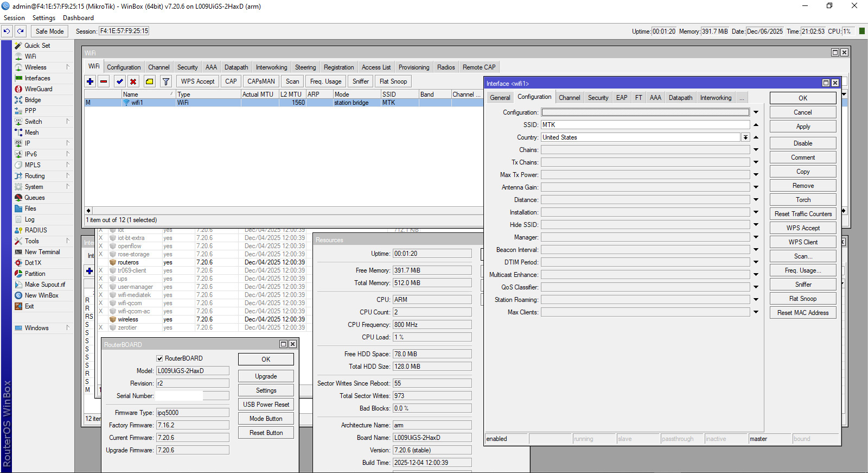Click the yellow comment icon in WiFi toolbar
868x473 pixels.
click(x=149, y=81)
